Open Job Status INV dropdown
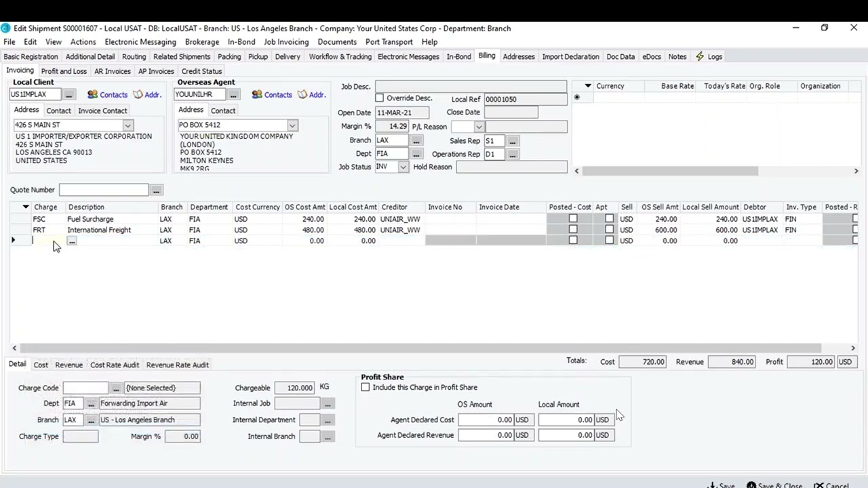 tap(403, 167)
